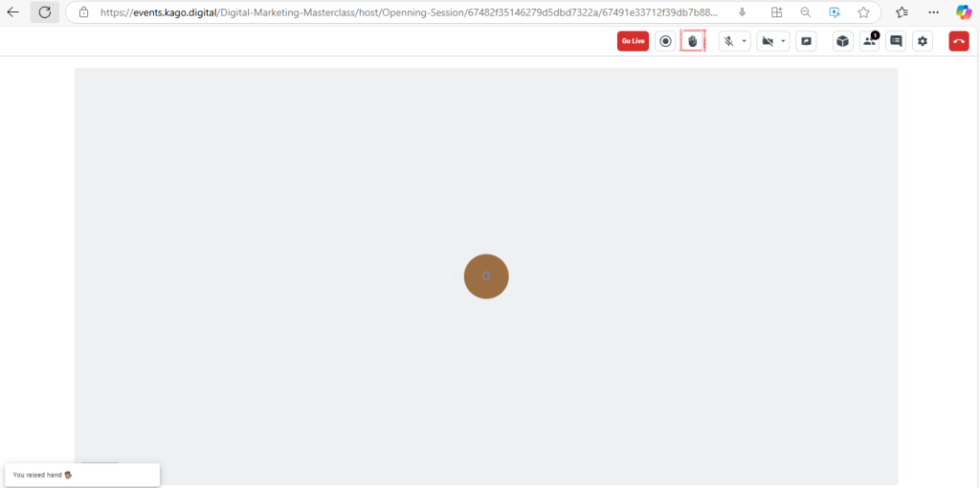The width and height of the screenshot is (980, 488).
Task: Open meeting settings gear
Action: pyautogui.click(x=923, y=41)
